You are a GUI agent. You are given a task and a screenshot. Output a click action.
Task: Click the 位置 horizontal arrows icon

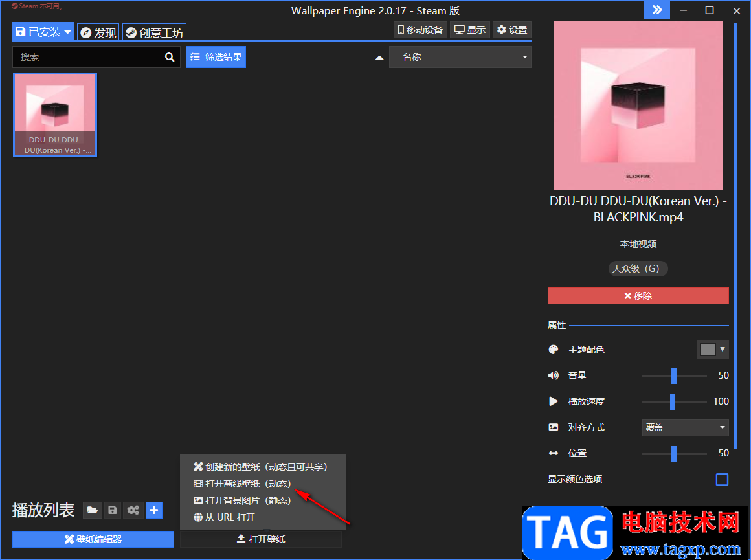pos(553,453)
